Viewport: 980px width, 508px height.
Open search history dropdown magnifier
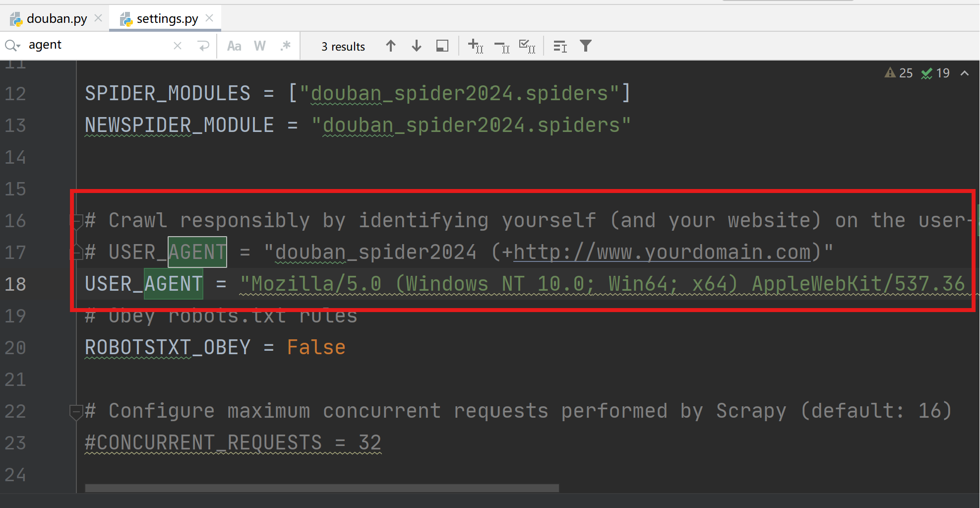tap(12, 46)
